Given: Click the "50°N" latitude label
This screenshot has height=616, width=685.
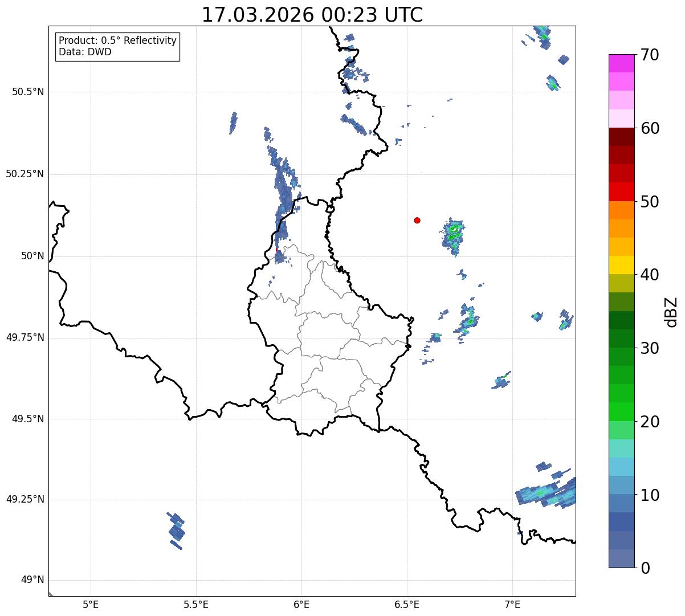Looking at the screenshot, I should coord(32,256).
